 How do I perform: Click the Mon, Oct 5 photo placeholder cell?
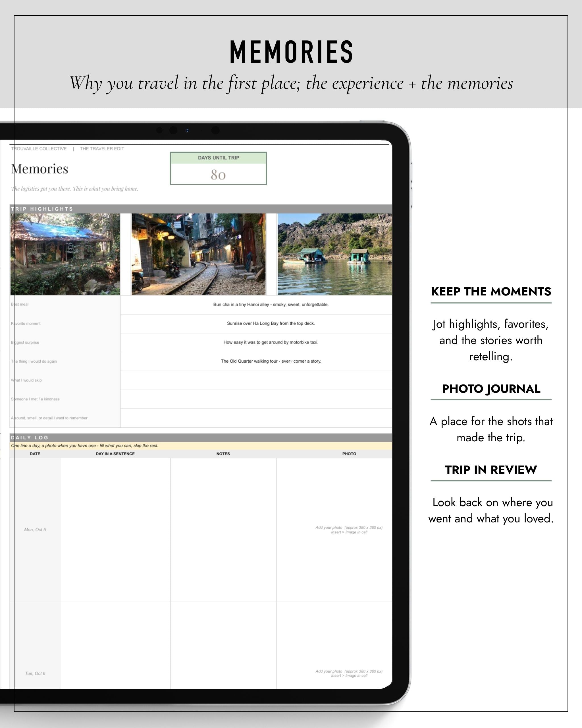[334, 530]
